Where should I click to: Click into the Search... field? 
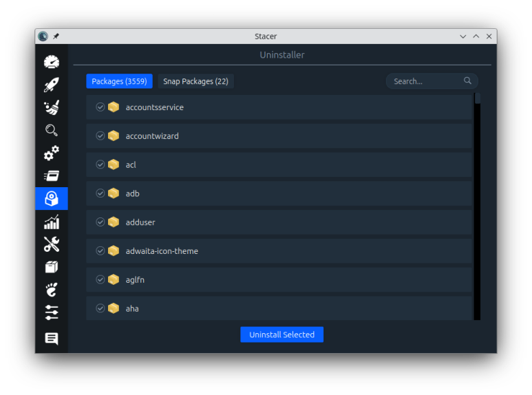[x=432, y=81]
